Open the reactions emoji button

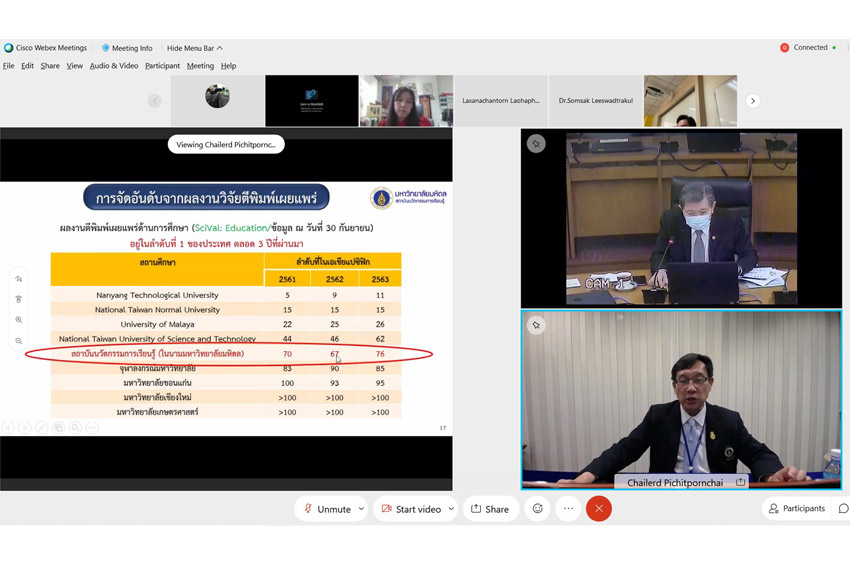(x=537, y=508)
